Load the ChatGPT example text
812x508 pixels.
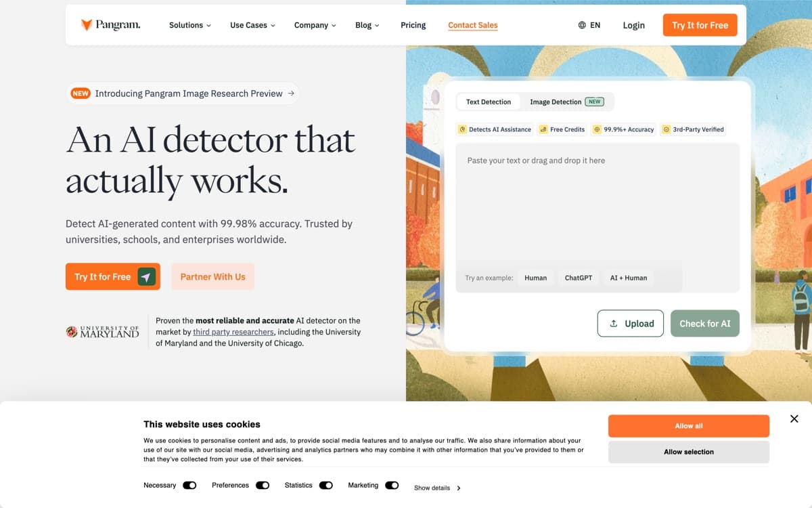579,278
